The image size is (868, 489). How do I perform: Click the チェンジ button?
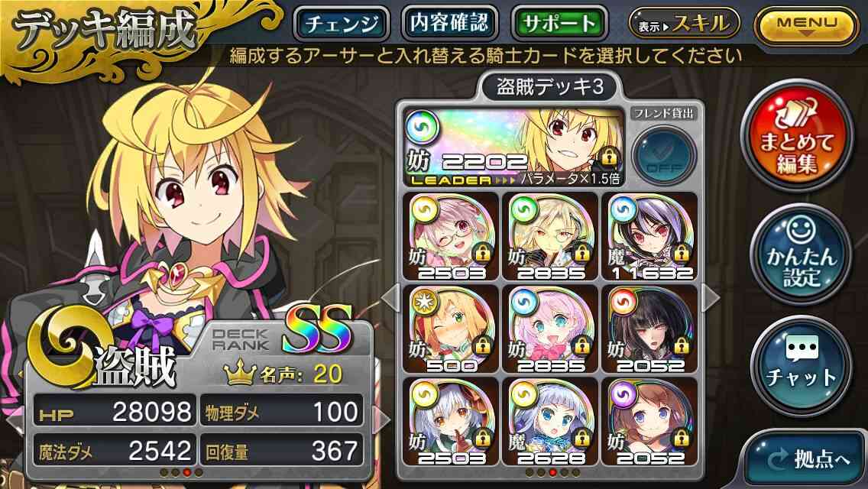point(342,24)
